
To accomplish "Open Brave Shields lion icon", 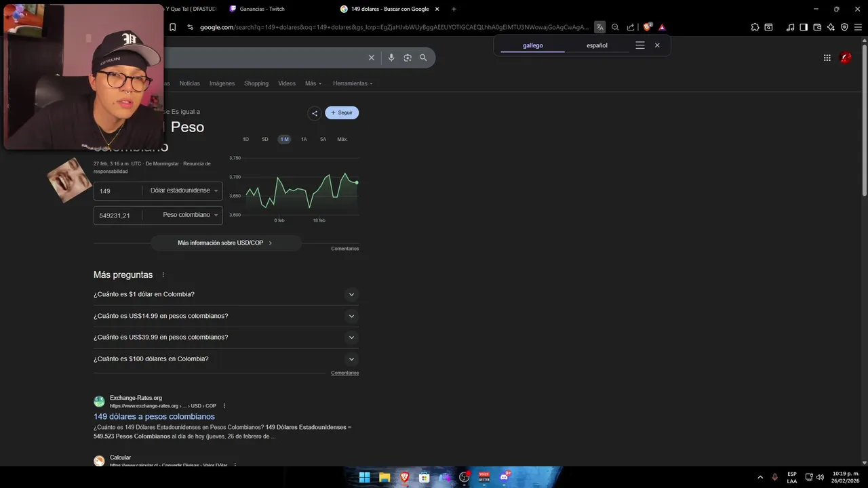I will (647, 27).
